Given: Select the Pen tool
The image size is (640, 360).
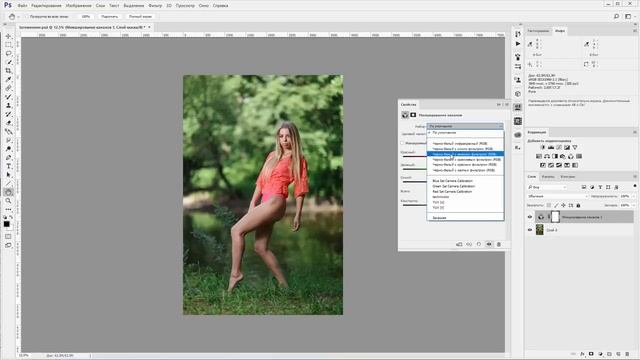Looking at the screenshot, I should (x=9, y=158).
